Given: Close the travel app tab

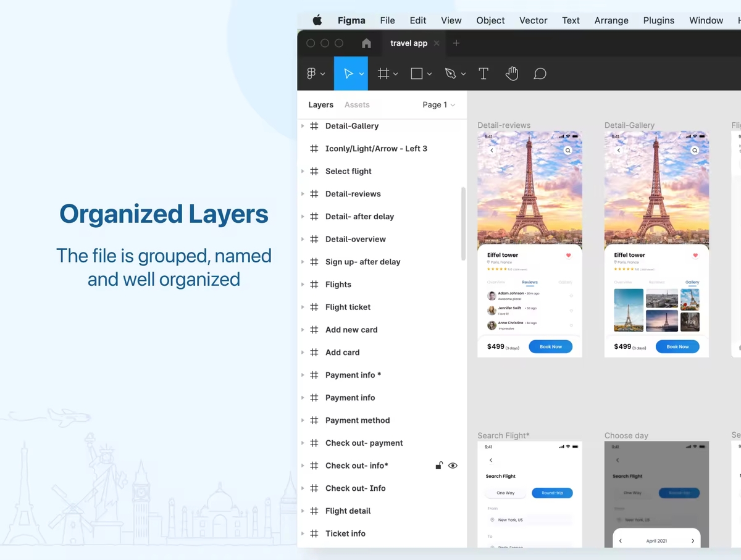Looking at the screenshot, I should pos(437,43).
